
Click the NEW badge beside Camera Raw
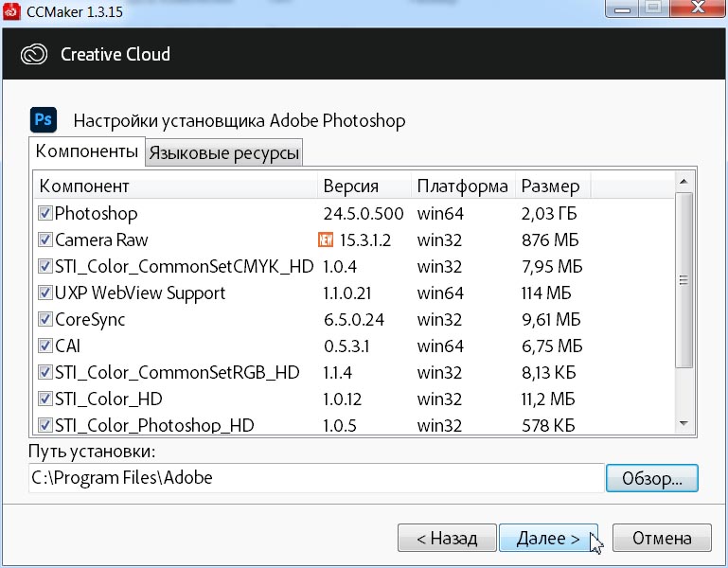(326, 240)
